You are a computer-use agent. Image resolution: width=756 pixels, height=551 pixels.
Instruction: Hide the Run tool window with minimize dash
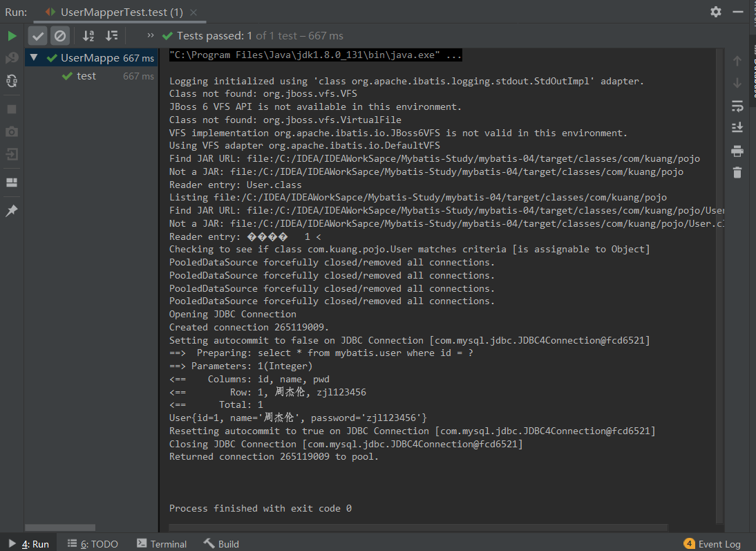click(737, 12)
